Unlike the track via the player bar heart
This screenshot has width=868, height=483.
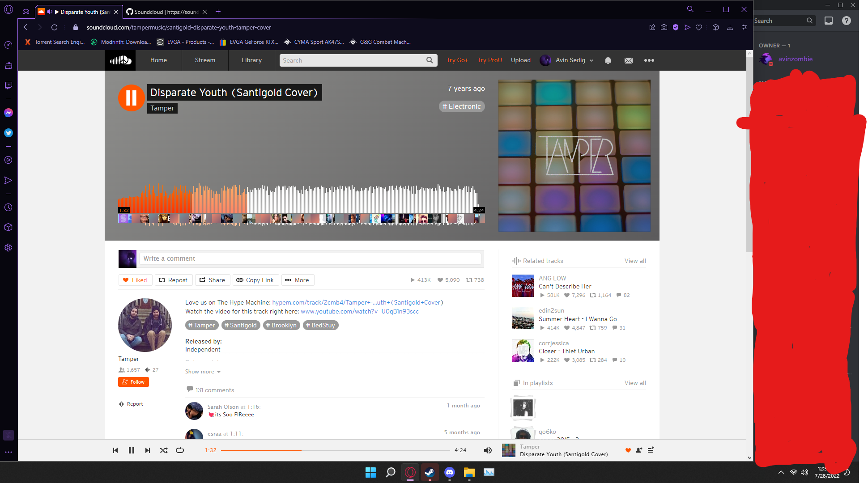pyautogui.click(x=628, y=450)
